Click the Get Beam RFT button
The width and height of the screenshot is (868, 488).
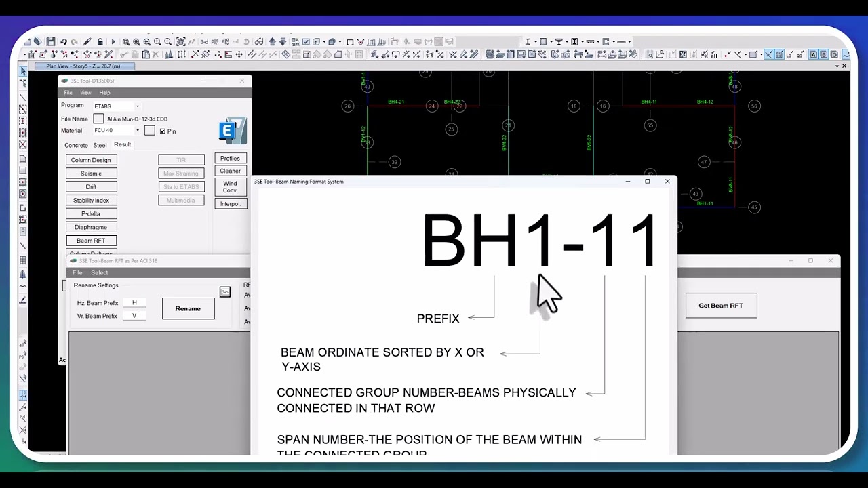721,305
